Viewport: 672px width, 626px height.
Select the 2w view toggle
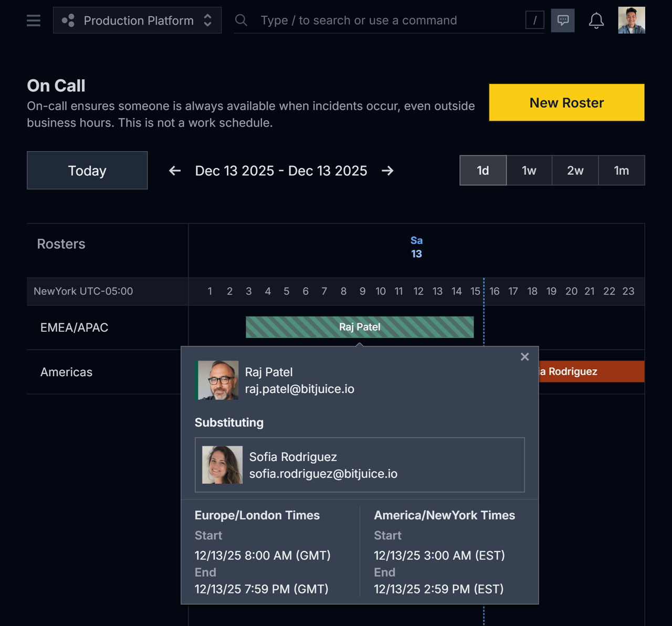pyautogui.click(x=575, y=170)
